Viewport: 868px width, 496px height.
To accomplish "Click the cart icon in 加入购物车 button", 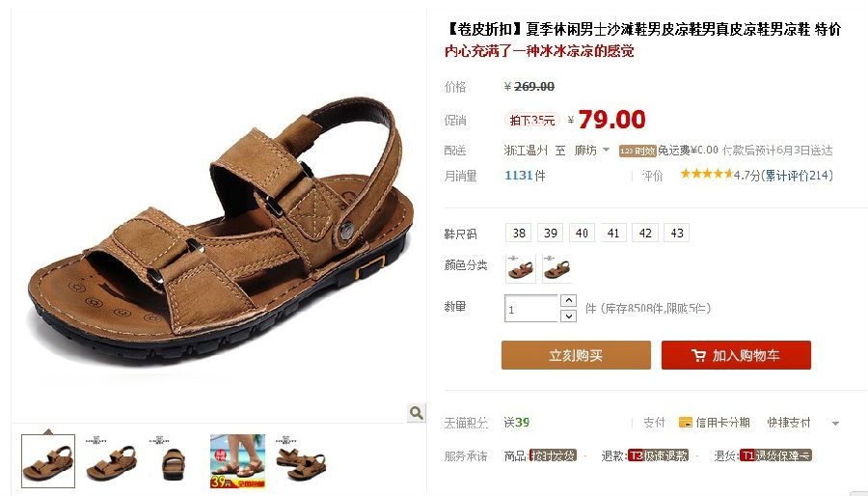I will coord(698,355).
